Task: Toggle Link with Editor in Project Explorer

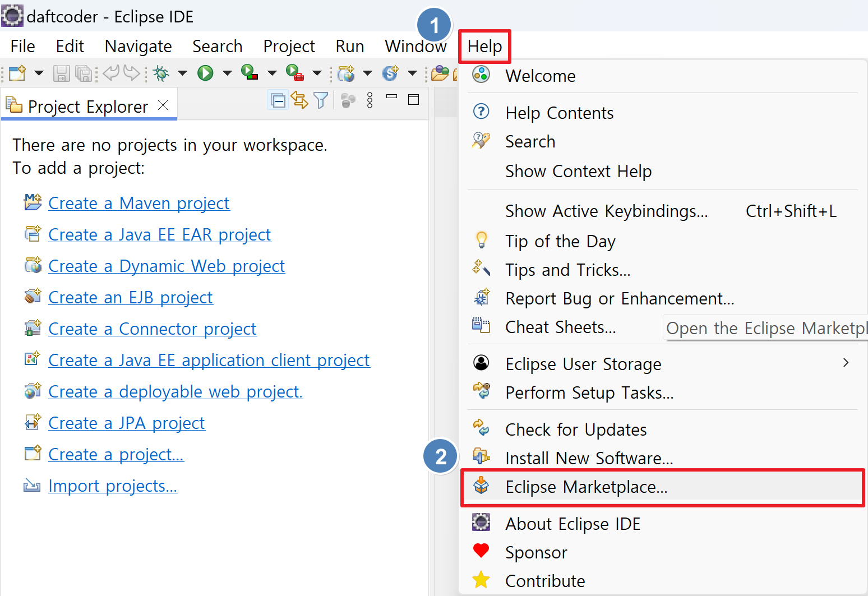Action: tap(299, 100)
